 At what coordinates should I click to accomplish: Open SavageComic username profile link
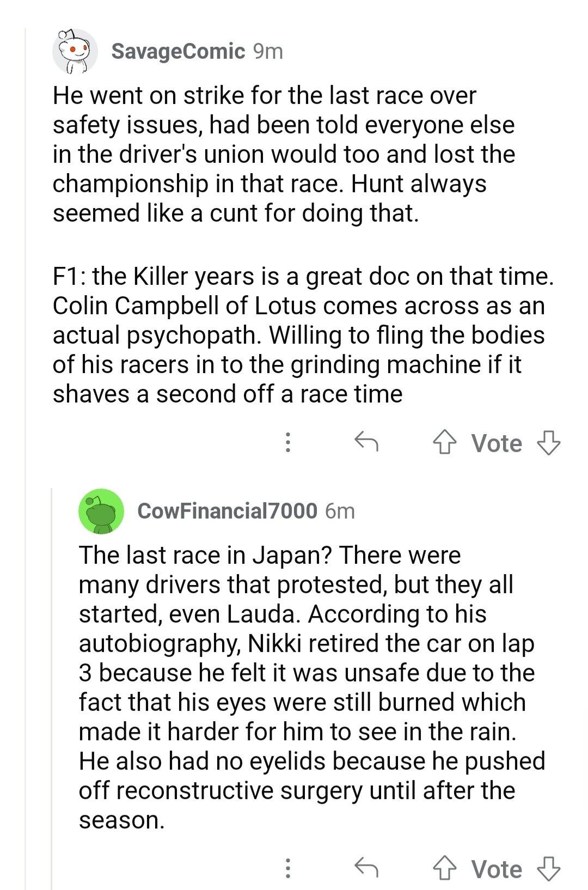click(178, 51)
